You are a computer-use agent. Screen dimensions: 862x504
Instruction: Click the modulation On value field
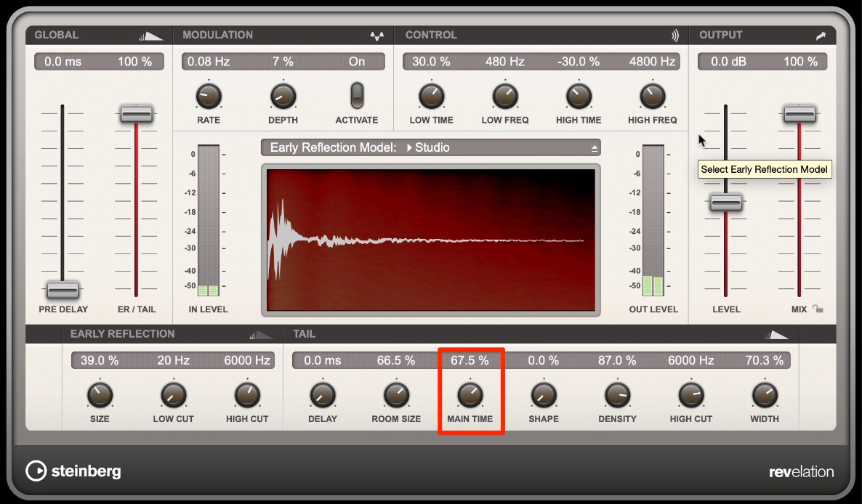[357, 62]
